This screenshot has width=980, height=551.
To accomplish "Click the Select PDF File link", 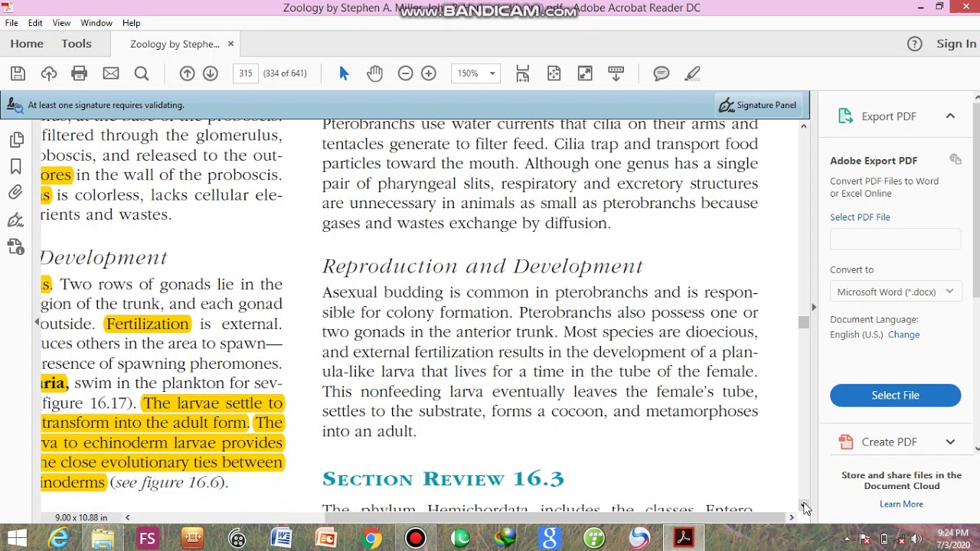I will 860,217.
